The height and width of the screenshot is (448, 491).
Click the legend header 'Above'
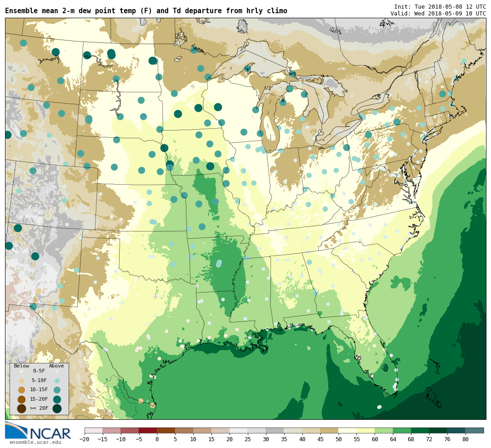pyautogui.click(x=56, y=366)
